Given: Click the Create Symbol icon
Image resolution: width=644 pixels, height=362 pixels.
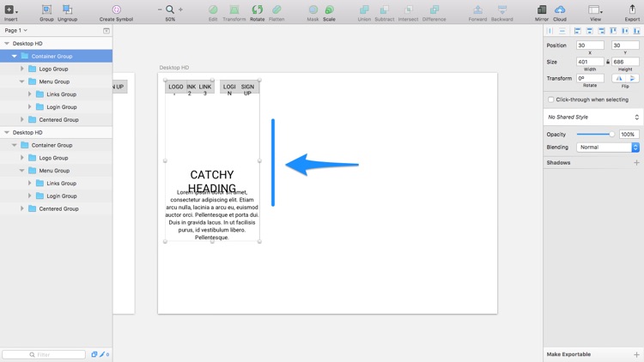Looking at the screenshot, I should 116,9.
